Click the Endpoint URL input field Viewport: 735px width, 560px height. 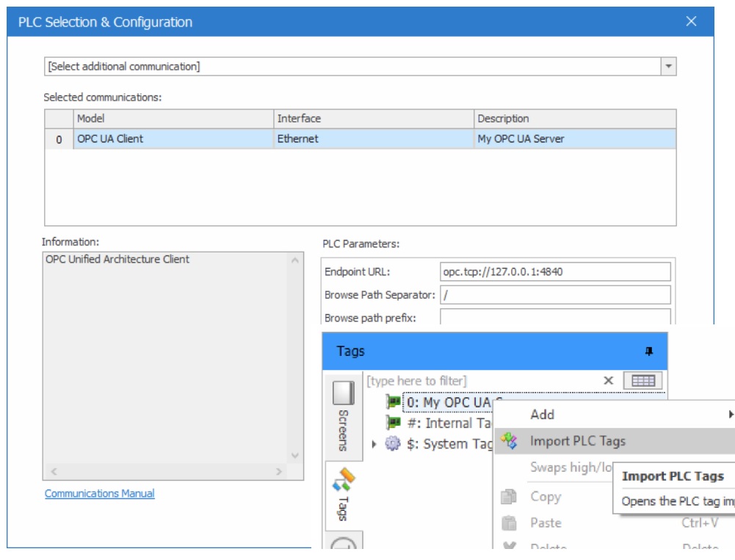555,272
